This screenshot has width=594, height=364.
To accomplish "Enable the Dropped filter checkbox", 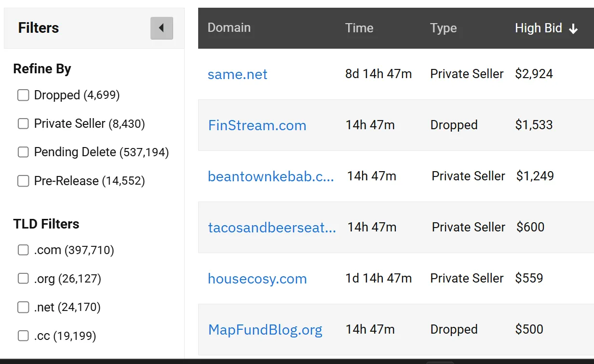I will [23, 95].
